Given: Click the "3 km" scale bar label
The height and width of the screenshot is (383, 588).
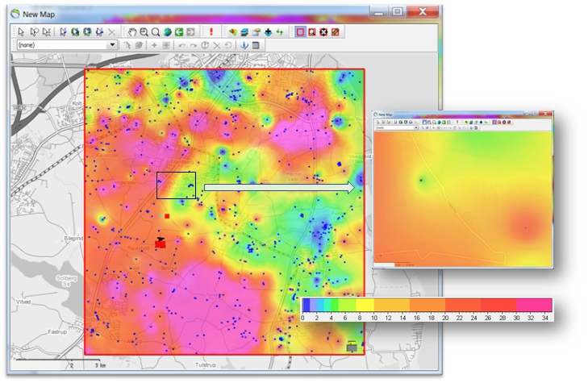Looking at the screenshot, I should point(100,365).
